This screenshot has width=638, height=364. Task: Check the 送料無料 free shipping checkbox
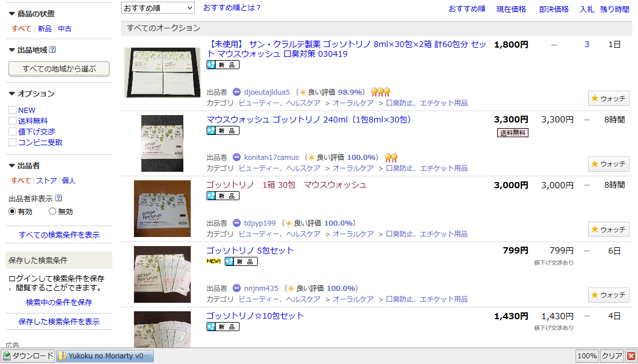[12, 121]
